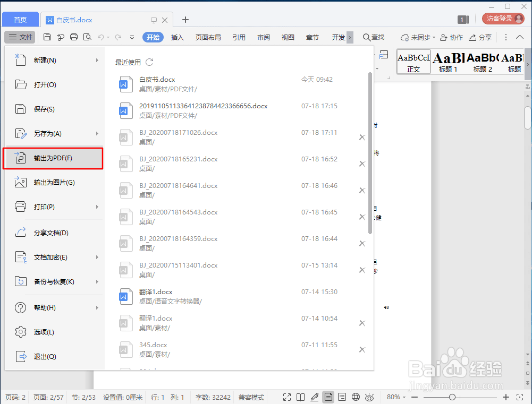This screenshot has height=404, width=532.
Task: Remove BJ_20200718171026.docx from recent list
Action: (362, 137)
